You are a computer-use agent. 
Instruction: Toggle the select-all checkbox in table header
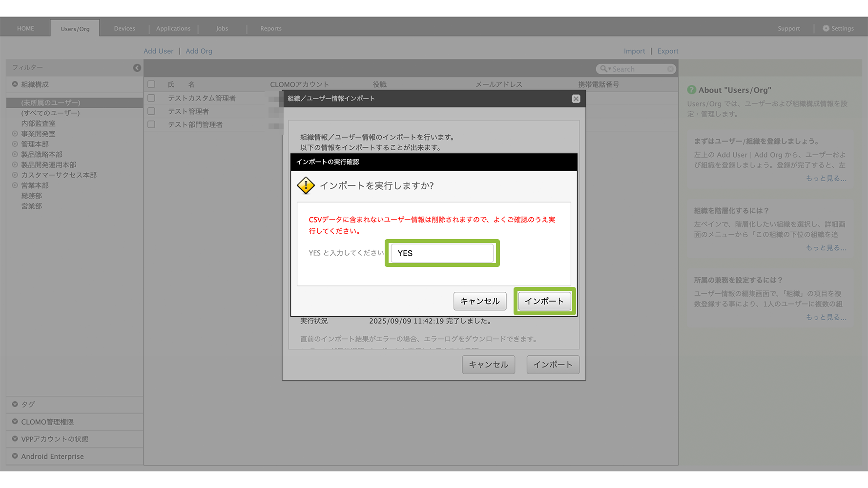pyautogui.click(x=151, y=84)
